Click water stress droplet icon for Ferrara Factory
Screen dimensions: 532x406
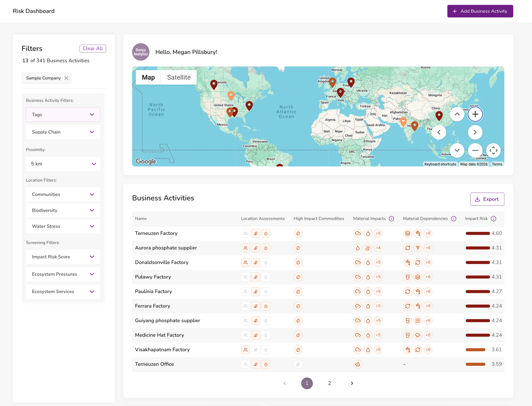tap(266, 306)
